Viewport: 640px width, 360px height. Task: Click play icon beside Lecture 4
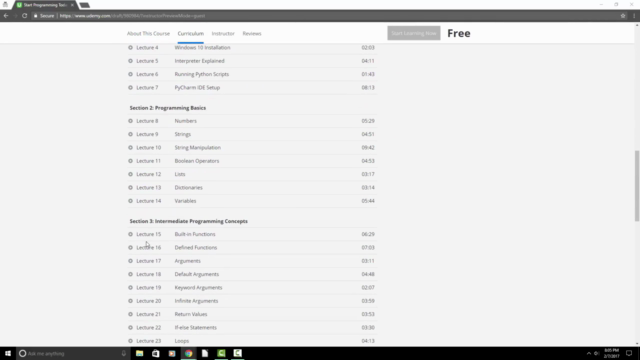point(130,47)
